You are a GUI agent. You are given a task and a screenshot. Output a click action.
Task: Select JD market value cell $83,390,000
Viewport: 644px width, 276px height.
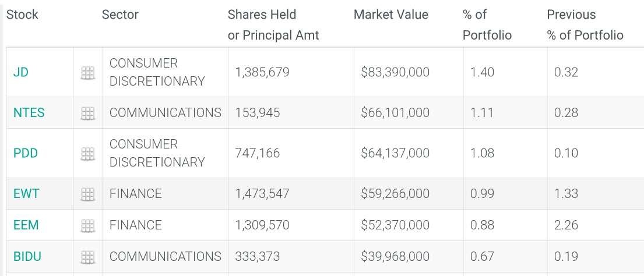[395, 73]
